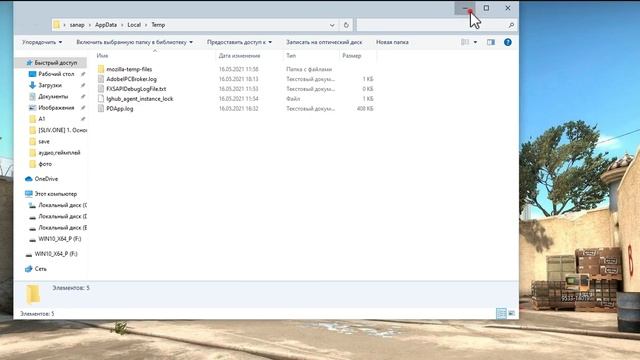Maximize the Explorer window
The width and height of the screenshot is (640, 360).
click(486, 8)
